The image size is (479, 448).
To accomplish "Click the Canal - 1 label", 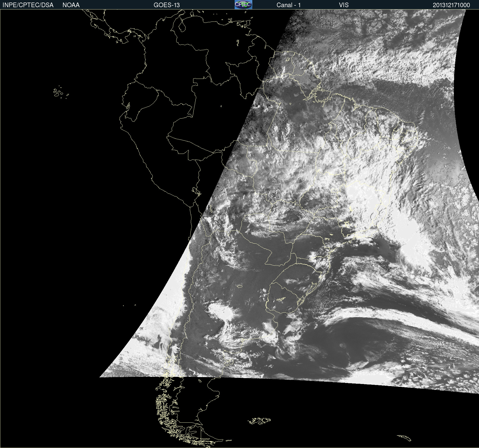I will (289, 5).
